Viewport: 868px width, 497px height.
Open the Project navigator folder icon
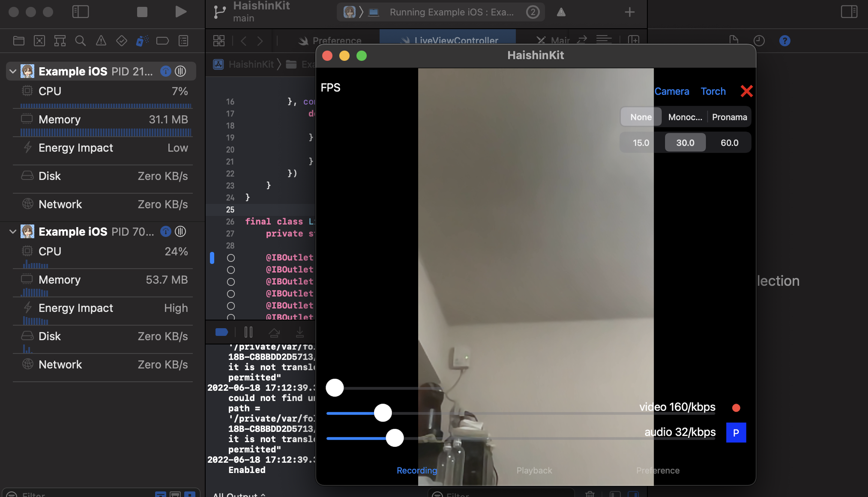[x=19, y=41]
